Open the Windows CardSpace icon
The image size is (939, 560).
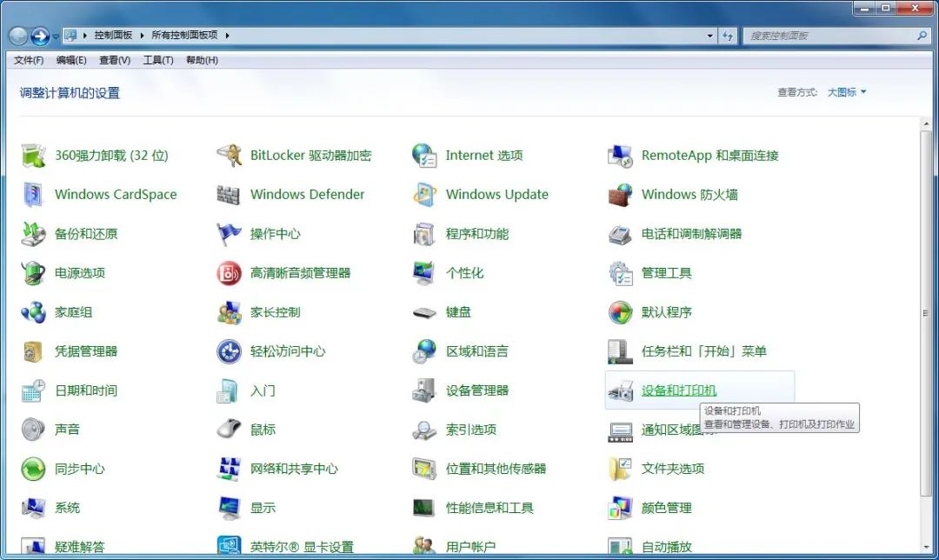(x=34, y=195)
